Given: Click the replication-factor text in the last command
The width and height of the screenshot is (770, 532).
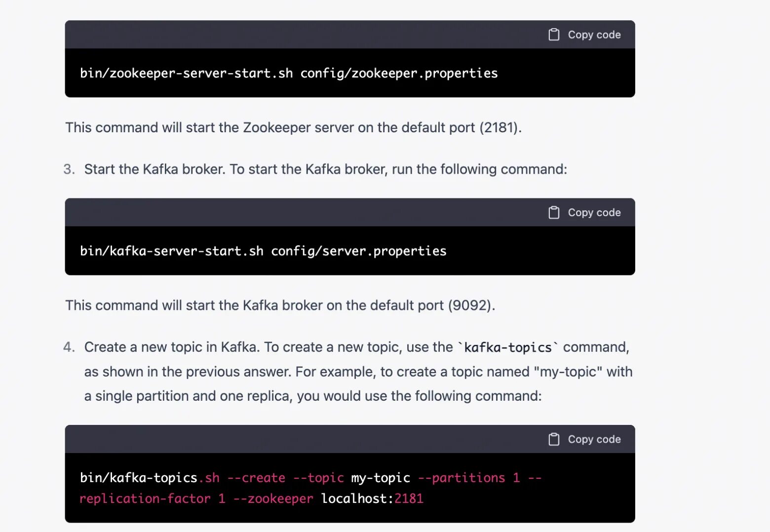Looking at the screenshot, I should click(x=145, y=498).
